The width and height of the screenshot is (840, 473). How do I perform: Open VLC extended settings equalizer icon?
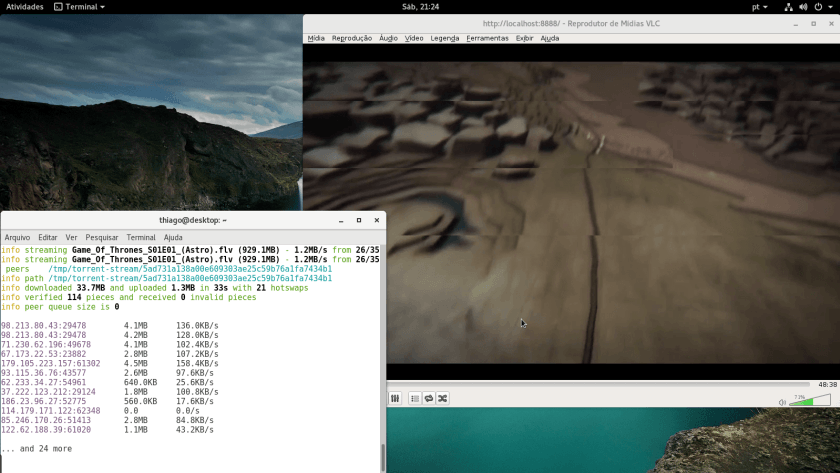tap(395, 398)
